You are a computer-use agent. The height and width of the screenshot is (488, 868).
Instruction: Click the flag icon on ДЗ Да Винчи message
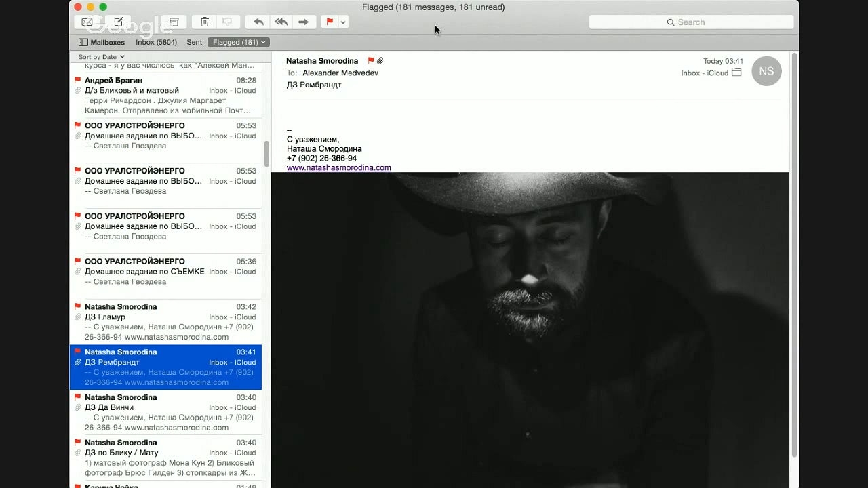point(77,397)
